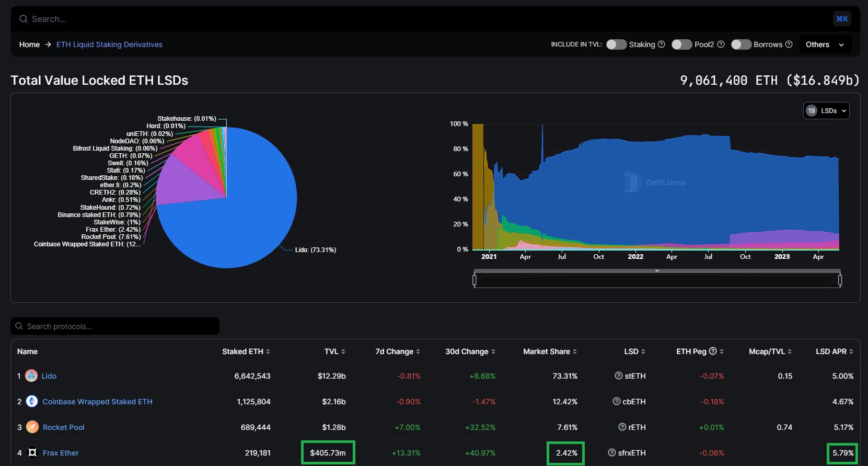The image size is (868, 466).
Task: Click Frax Ether LSD APR 5.79%
Action: coord(843,452)
